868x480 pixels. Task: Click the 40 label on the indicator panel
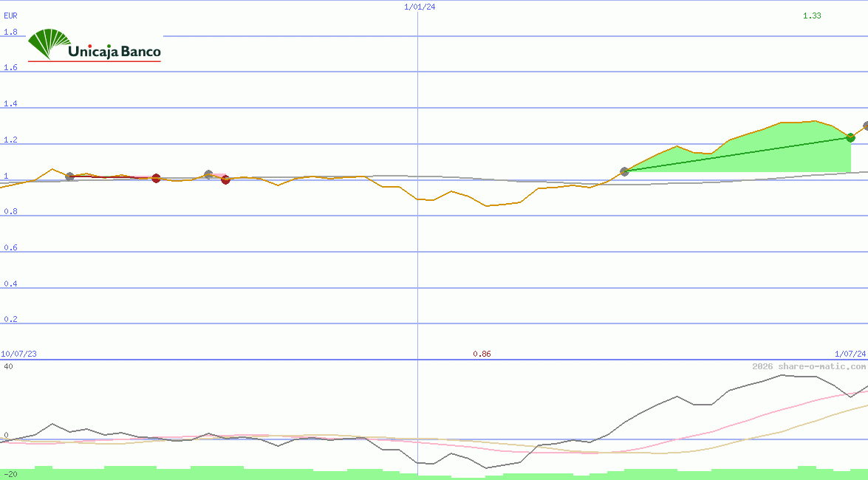[8, 366]
